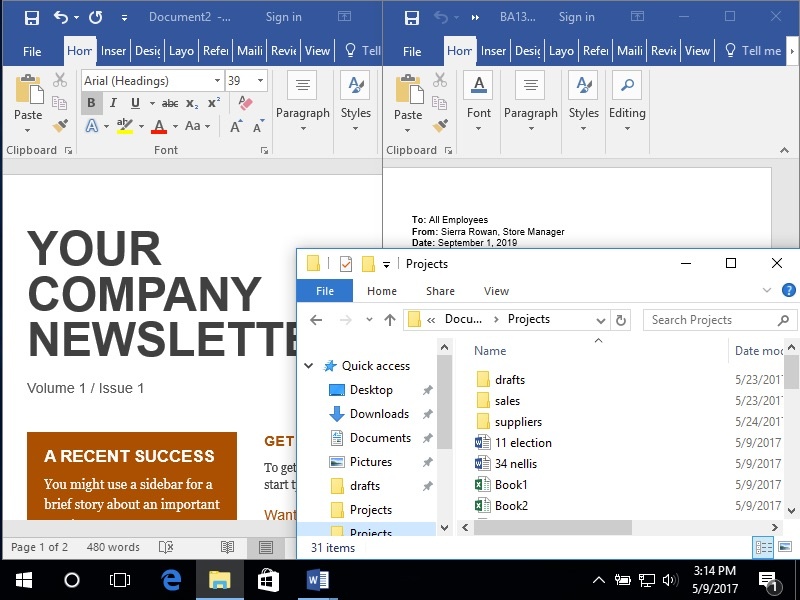Image resolution: width=800 pixels, height=600 pixels.
Task: Click the Up arrow in File Explorer
Action: 390,320
